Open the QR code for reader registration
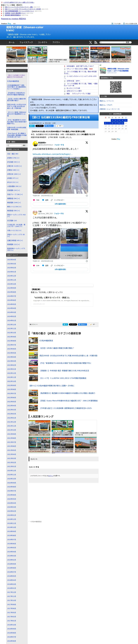Screen dimensions: 138x644 tap(116, 87)
